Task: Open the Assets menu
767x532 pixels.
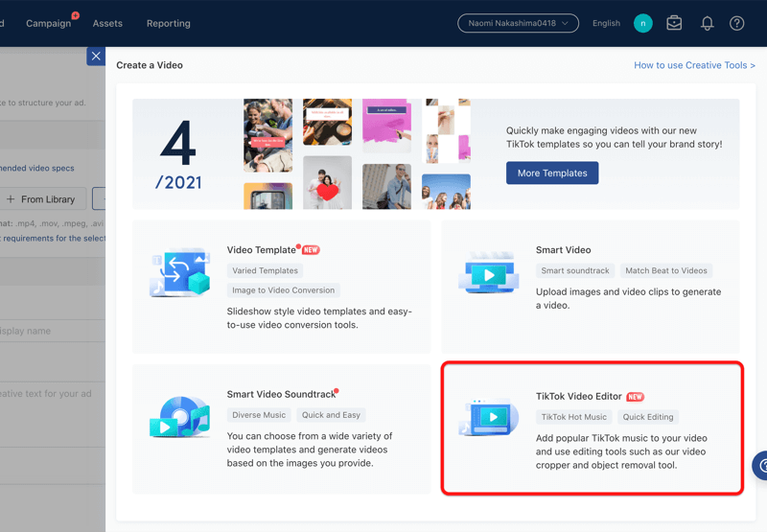Action: coord(107,23)
